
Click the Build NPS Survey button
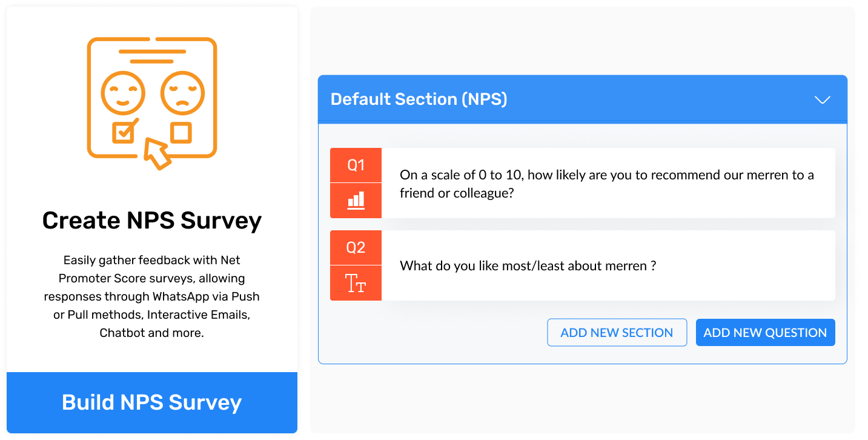coord(152,402)
